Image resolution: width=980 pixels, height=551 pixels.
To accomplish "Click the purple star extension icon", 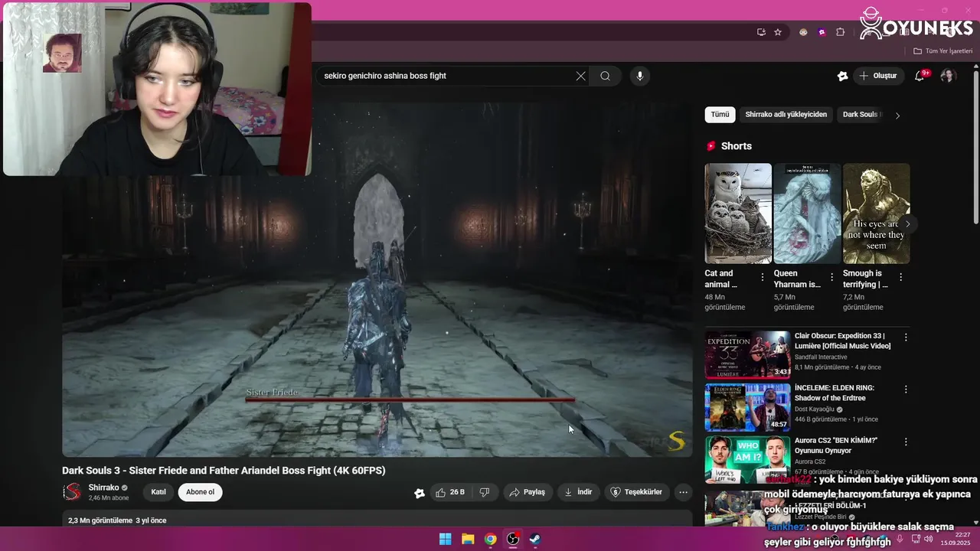I will pyautogui.click(x=822, y=32).
